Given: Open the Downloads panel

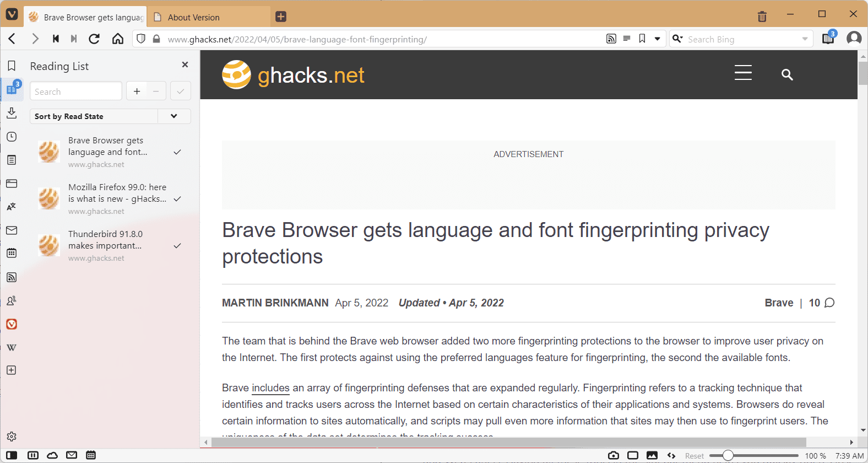Looking at the screenshot, I should (x=12, y=113).
